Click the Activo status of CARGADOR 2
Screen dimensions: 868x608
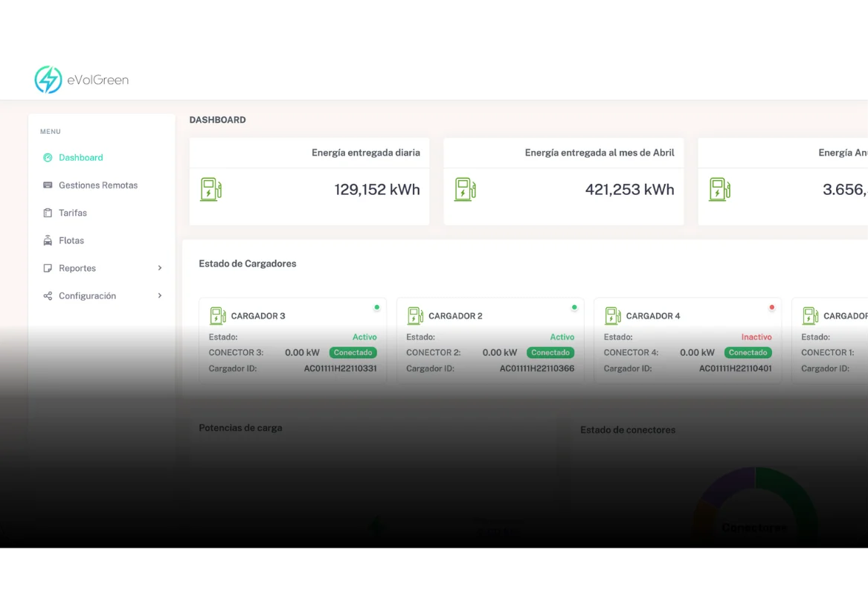click(562, 336)
